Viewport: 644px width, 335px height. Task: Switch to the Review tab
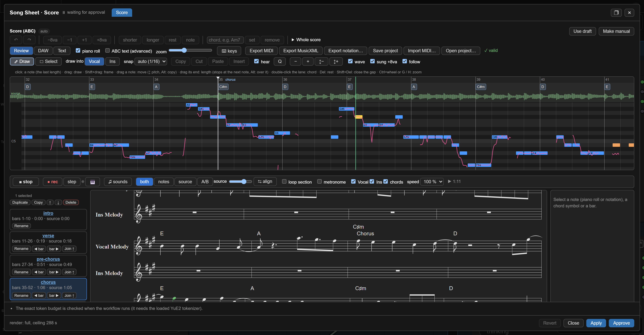click(x=21, y=51)
